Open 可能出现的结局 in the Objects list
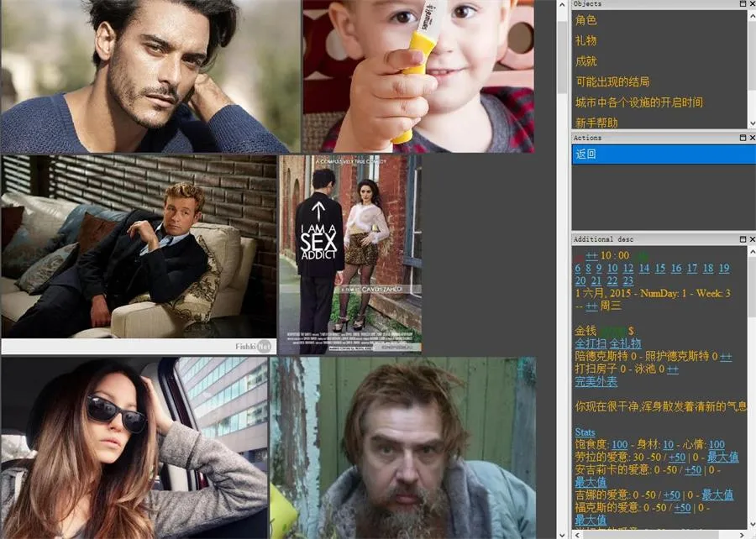The height and width of the screenshot is (539, 756). (612, 82)
